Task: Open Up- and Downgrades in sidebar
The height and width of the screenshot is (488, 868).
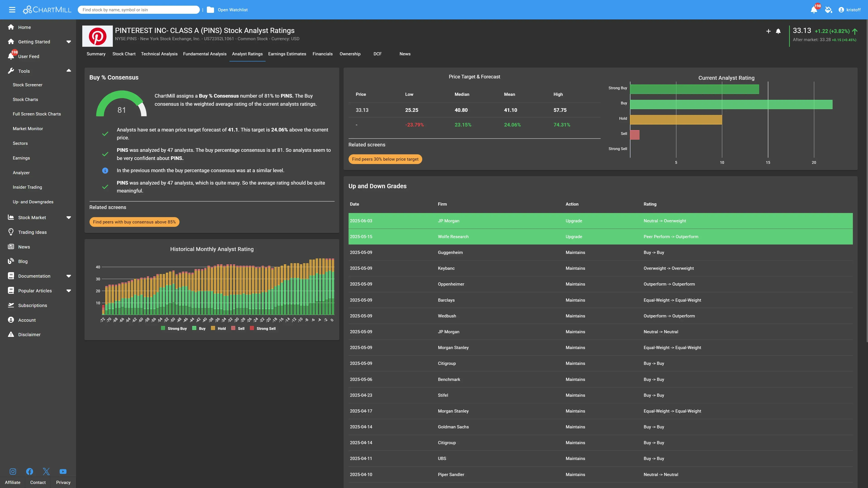Action: tap(33, 202)
